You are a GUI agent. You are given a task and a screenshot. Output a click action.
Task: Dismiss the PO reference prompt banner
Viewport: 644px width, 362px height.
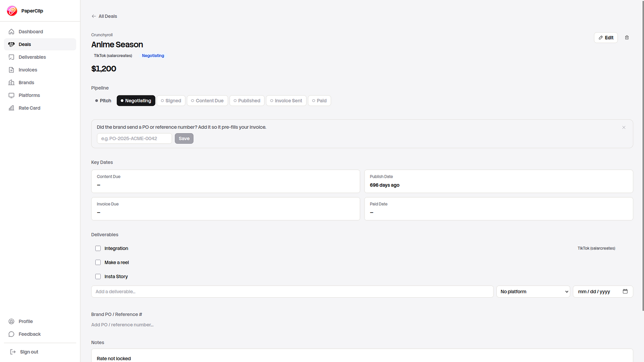coord(624,127)
